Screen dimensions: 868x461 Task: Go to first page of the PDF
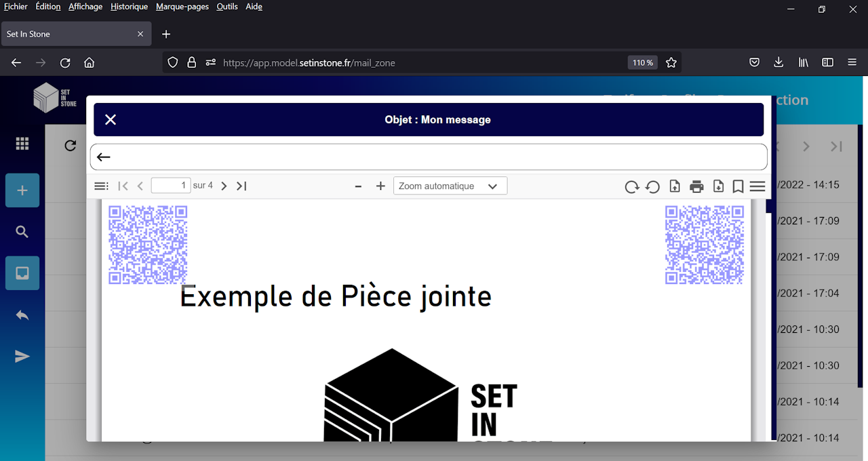point(123,186)
